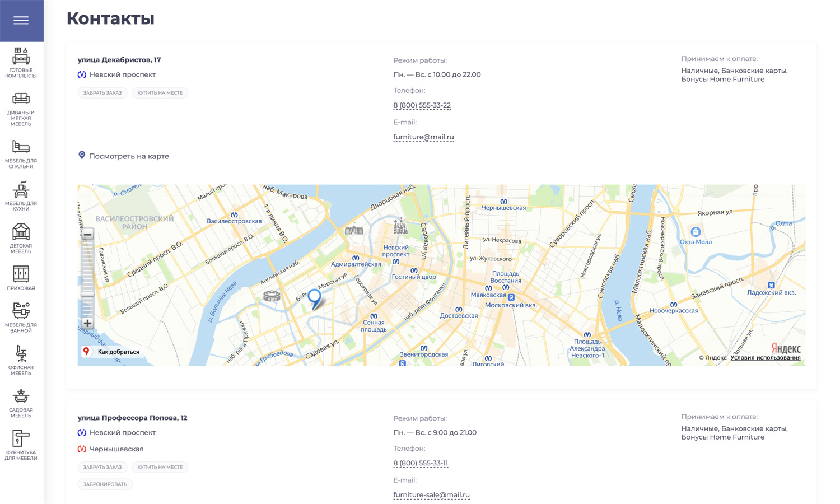Zoom in the map with plus

(x=87, y=323)
